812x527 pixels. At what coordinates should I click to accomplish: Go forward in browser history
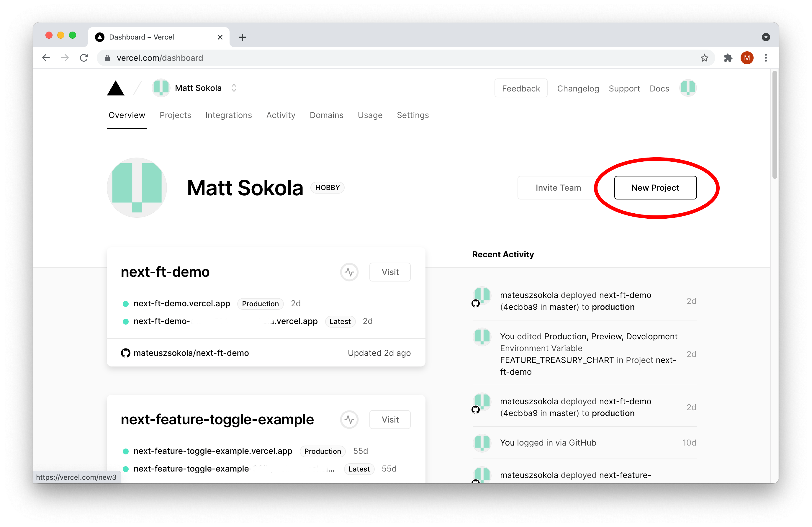65,58
